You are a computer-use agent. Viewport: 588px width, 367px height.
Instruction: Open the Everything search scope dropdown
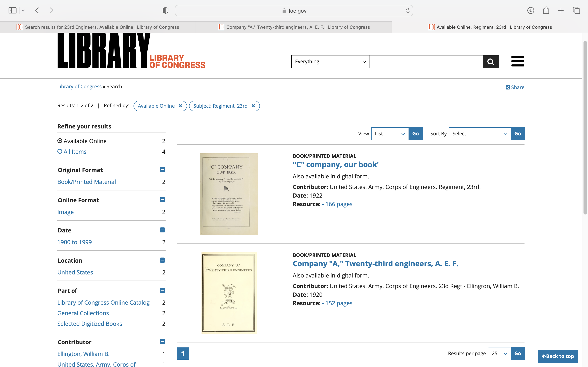(x=330, y=62)
